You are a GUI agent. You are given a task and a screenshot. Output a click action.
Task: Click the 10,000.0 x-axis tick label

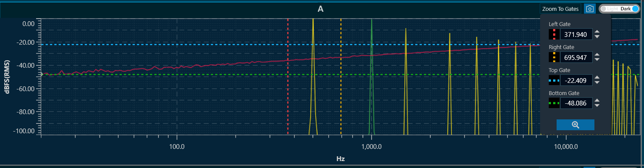tap(566, 146)
